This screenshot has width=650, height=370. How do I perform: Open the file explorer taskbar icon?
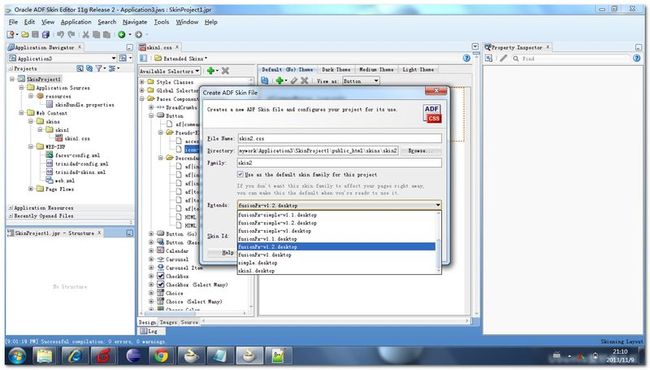point(44,355)
